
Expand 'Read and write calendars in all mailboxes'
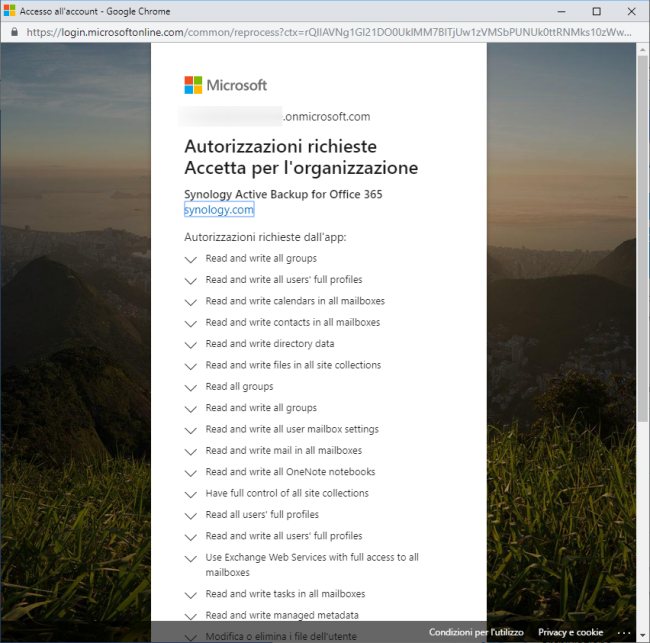click(191, 302)
